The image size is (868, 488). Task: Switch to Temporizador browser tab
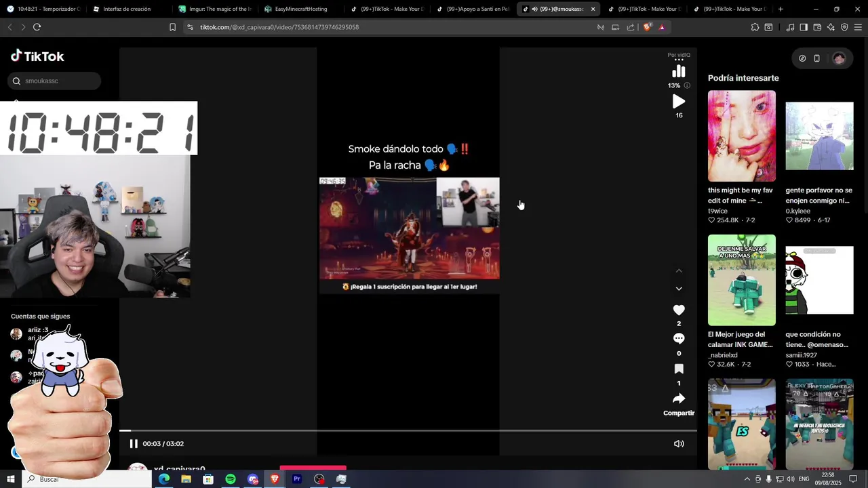[43, 9]
